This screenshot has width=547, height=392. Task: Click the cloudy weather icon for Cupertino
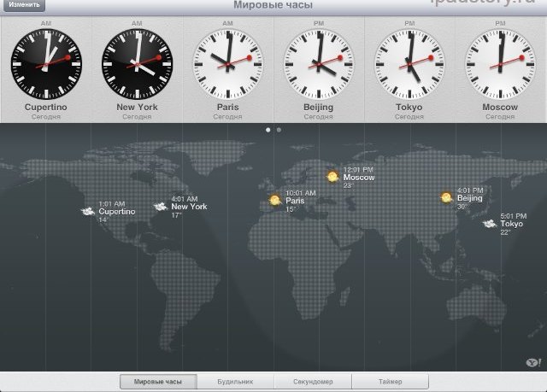click(x=87, y=211)
